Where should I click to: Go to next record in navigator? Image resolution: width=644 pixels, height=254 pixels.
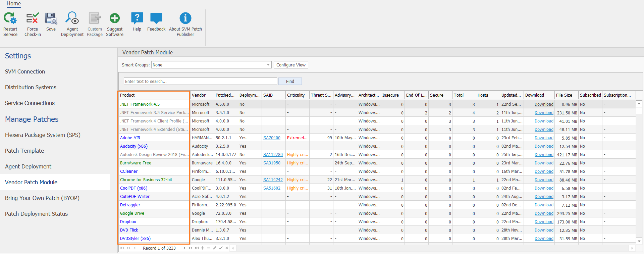(184, 248)
